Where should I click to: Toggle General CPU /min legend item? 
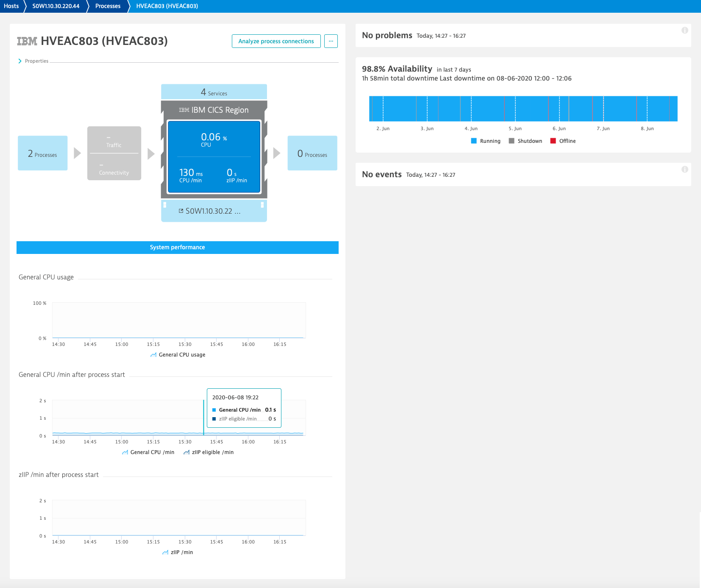(148, 452)
